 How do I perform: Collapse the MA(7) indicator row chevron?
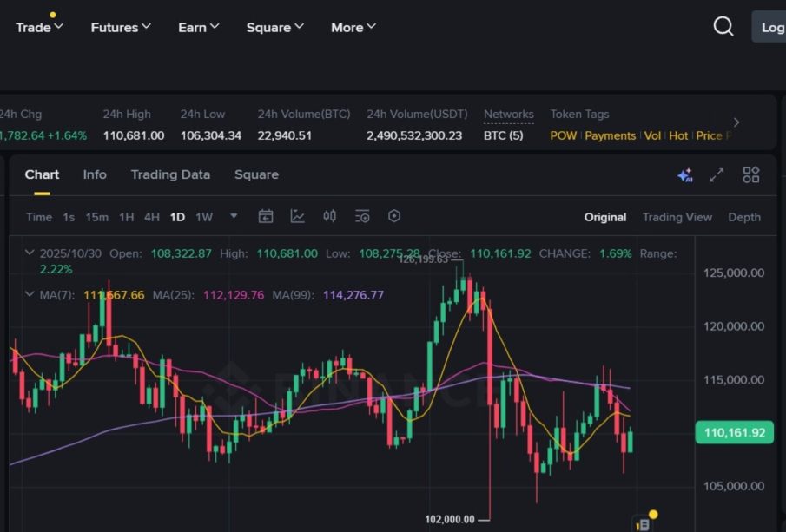(x=30, y=295)
